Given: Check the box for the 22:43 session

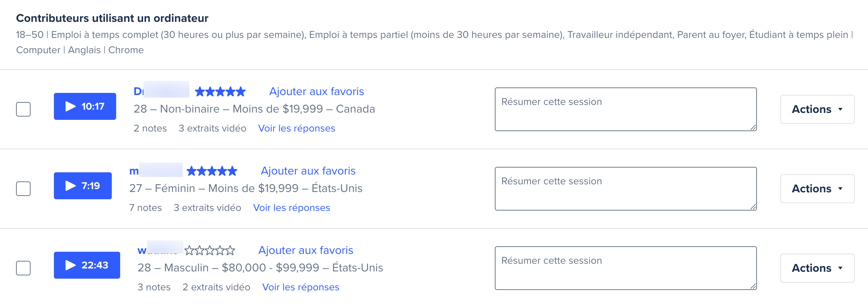Looking at the screenshot, I should [23, 268].
